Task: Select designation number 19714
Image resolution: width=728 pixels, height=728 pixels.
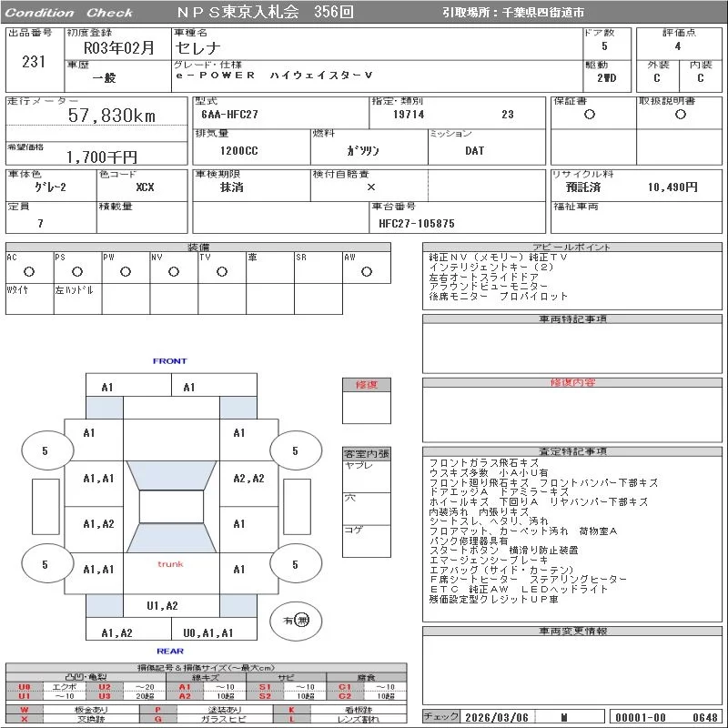Action: point(409,115)
